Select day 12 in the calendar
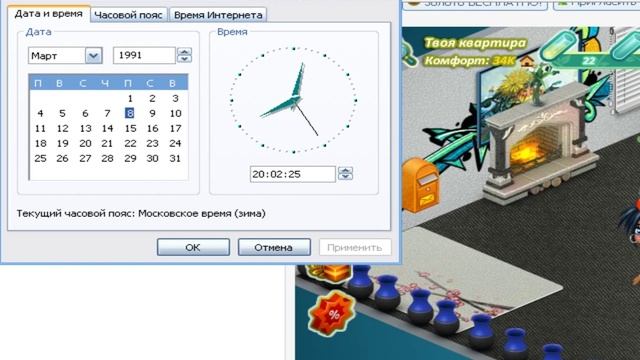Image resolution: width=640 pixels, height=360 pixels. (x=62, y=129)
